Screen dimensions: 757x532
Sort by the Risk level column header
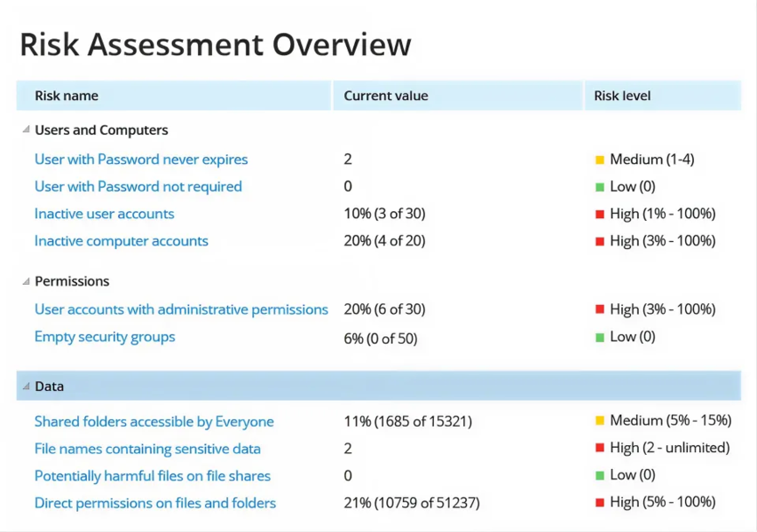[x=622, y=96]
